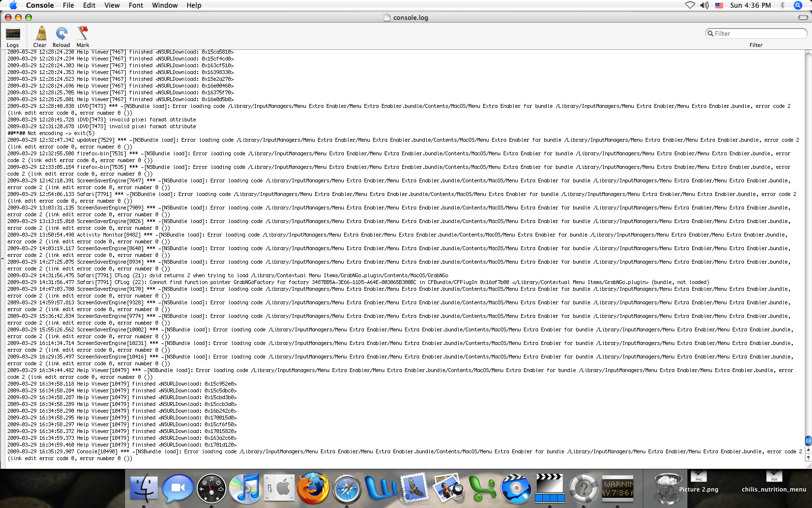Viewport: 812px width, 508px height.
Task: Launch Microsoft Excel from the Dock
Action: point(482,488)
